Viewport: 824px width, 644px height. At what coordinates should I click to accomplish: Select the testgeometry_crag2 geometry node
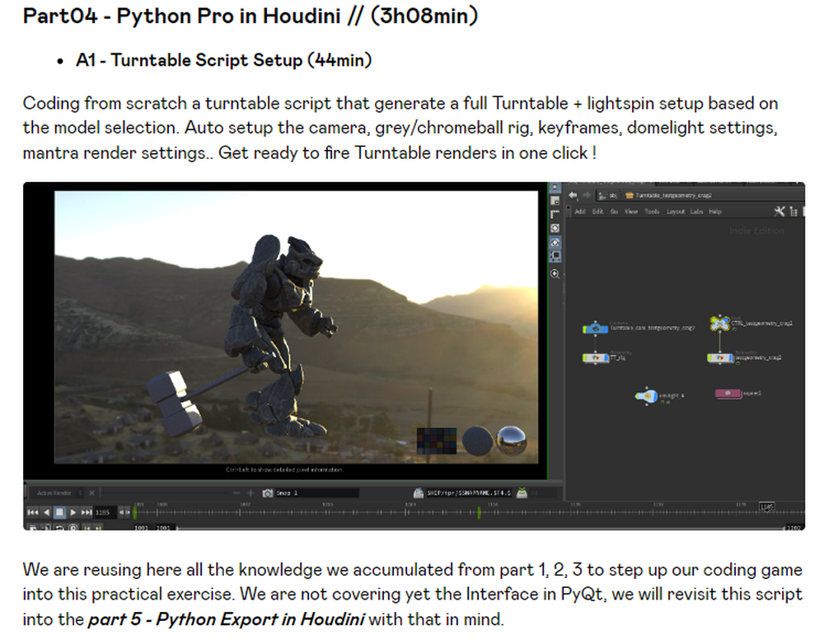point(719,357)
